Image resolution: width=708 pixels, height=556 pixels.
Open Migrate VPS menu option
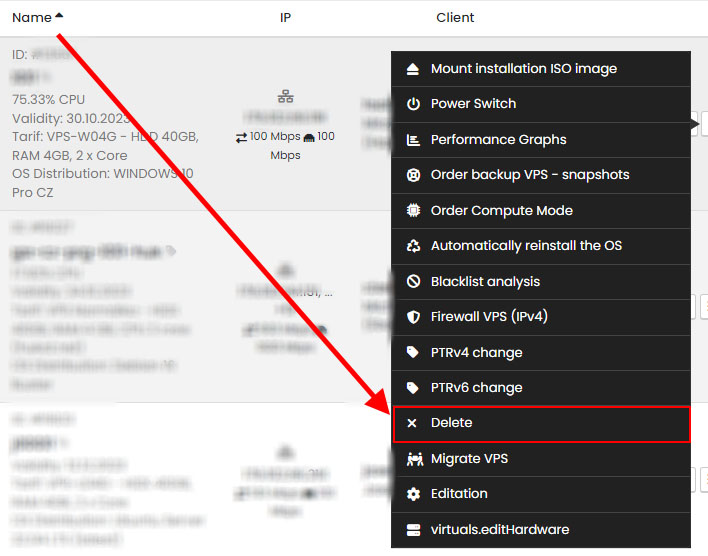[x=469, y=459]
